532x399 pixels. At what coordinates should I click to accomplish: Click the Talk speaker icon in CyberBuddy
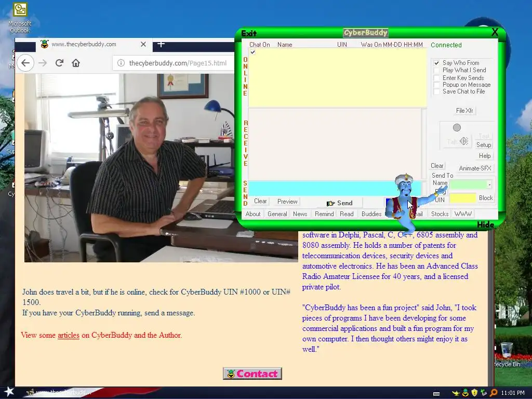(x=464, y=141)
